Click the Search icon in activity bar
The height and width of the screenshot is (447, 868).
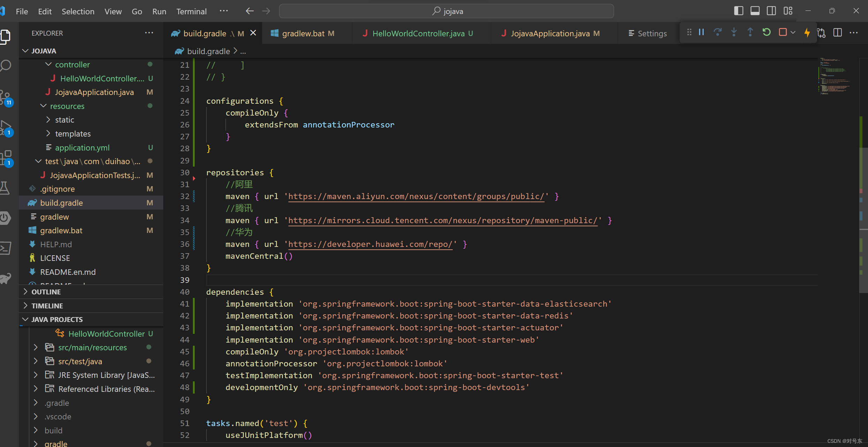coord(7,64)
